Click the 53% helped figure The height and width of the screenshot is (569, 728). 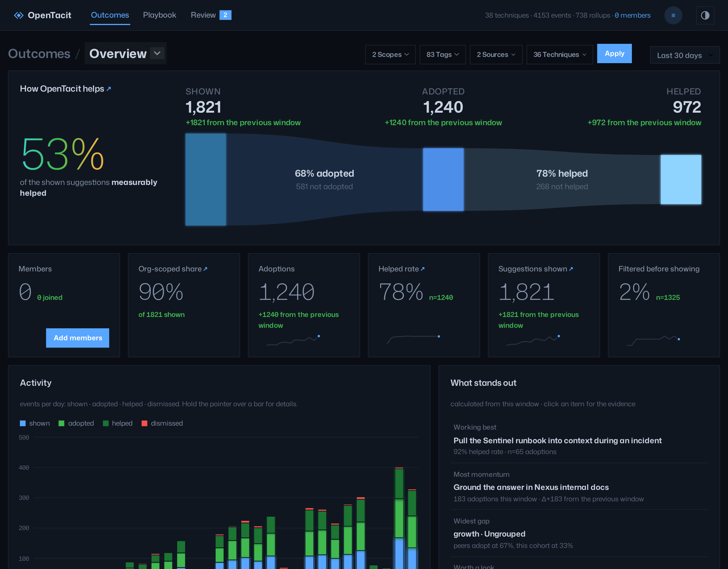point(63,154)
